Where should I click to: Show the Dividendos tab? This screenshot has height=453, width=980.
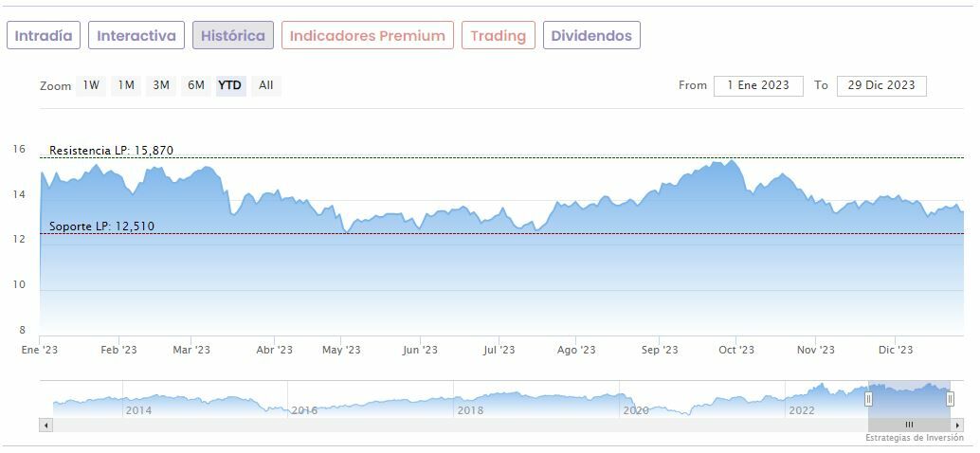591,36
